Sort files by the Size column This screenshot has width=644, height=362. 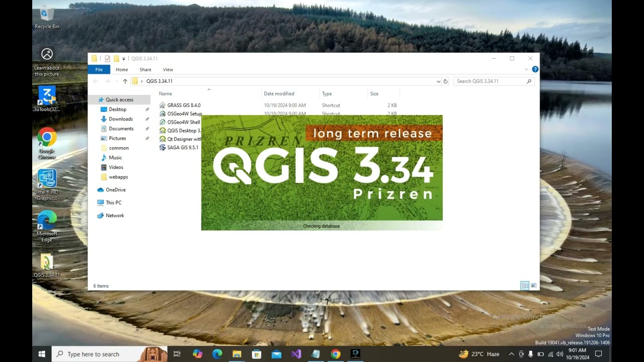(x=383, y=94)
